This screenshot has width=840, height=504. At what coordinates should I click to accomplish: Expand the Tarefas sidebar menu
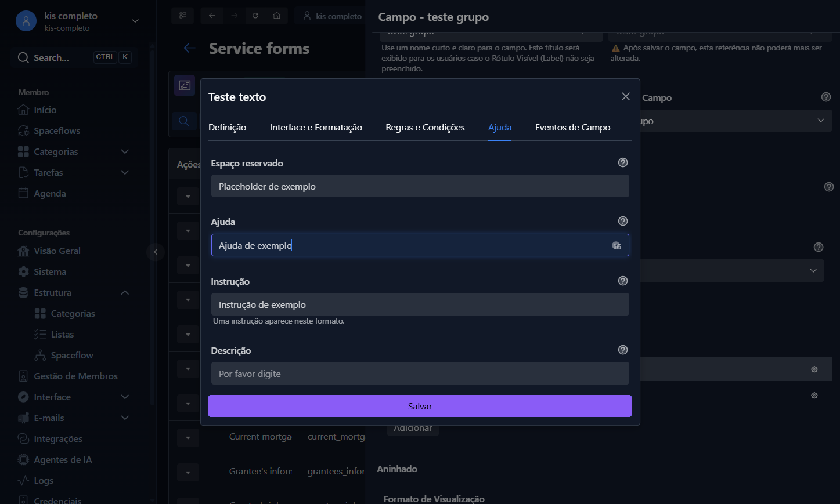tap(125, 172)
